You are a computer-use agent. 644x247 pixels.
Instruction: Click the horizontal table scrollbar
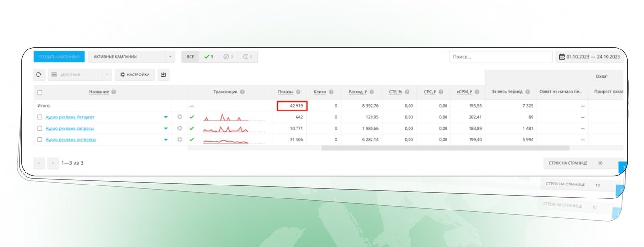click(x=445, y=148)
